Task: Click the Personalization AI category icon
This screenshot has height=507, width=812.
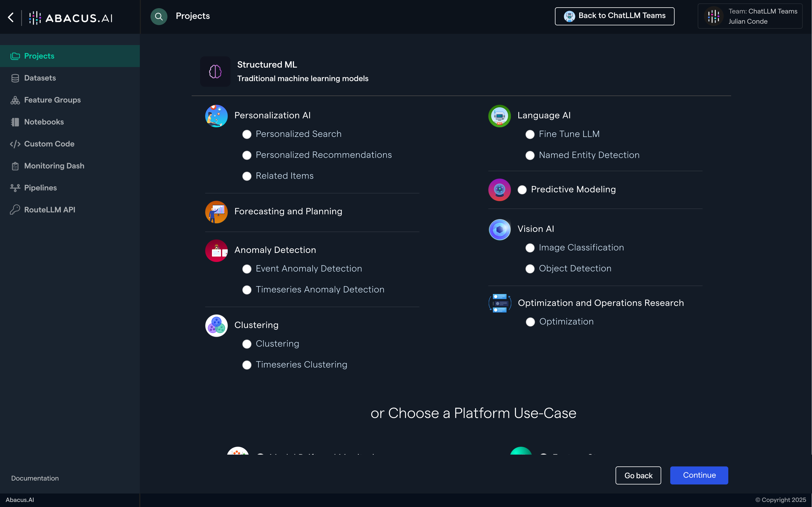Action: (216, 116)
